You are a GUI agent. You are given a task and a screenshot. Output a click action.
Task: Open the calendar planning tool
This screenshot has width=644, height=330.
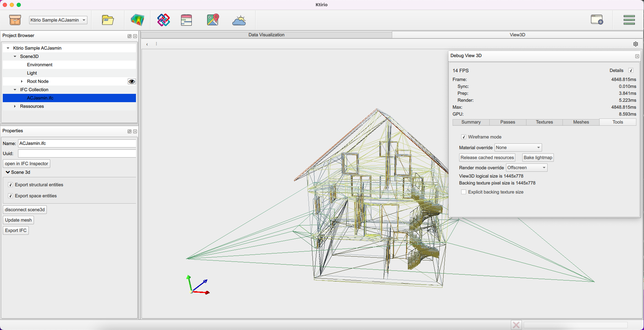click(x=186, y=20)
